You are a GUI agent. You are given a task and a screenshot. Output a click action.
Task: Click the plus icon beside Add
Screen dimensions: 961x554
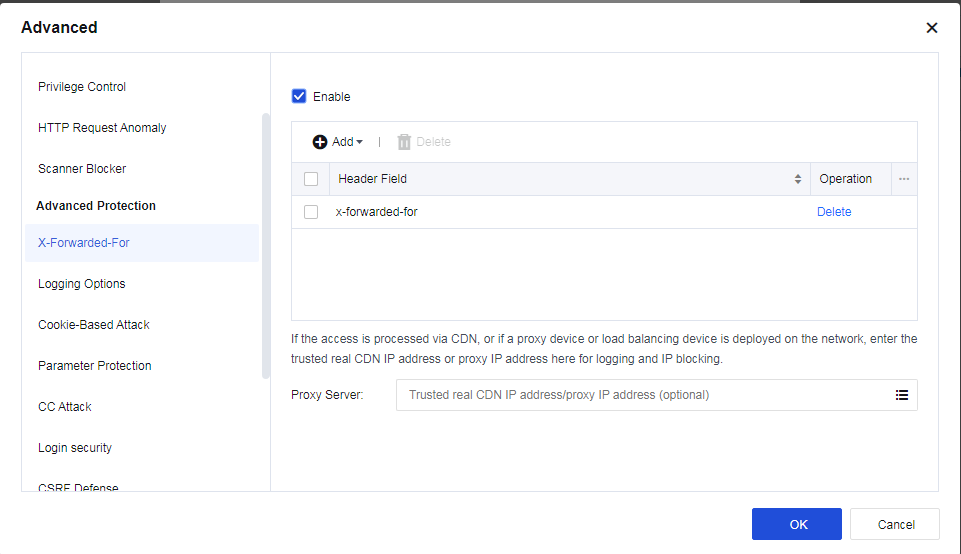(x=320, y=142)
